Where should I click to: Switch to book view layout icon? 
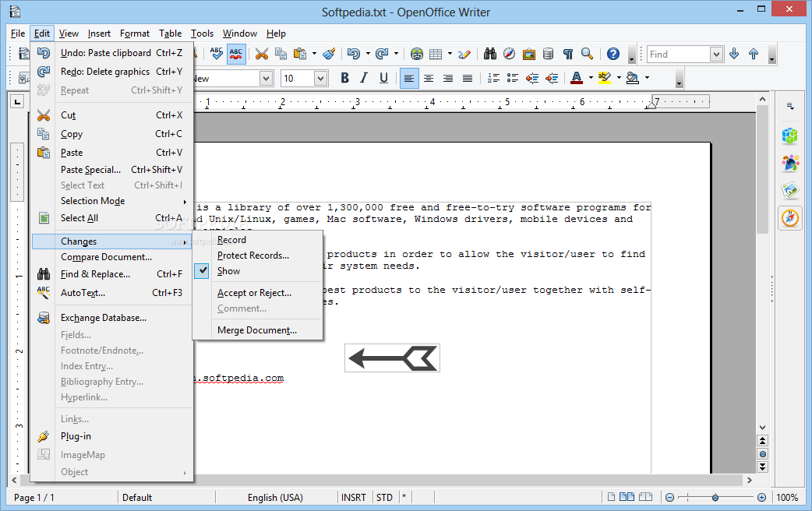click(x=645, y=497)
